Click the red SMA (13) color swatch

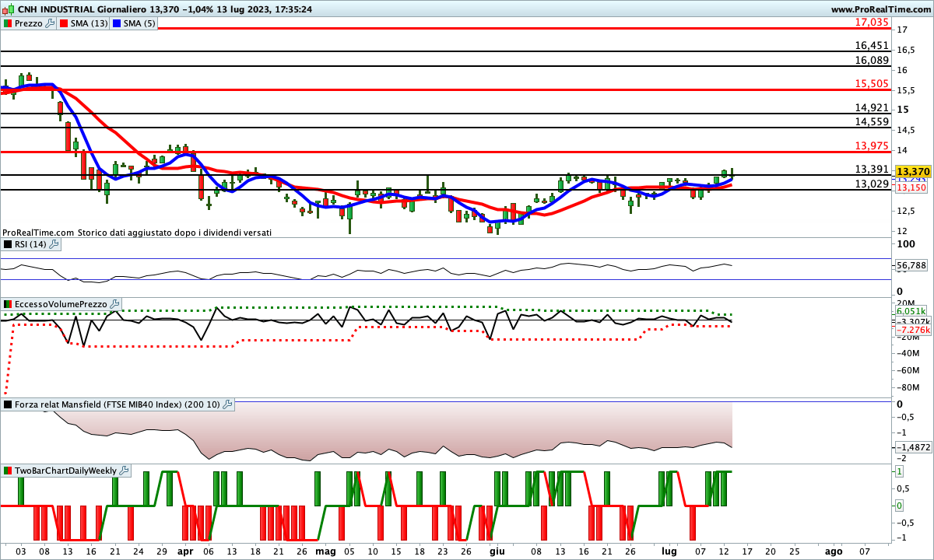[x=65, y=23]
